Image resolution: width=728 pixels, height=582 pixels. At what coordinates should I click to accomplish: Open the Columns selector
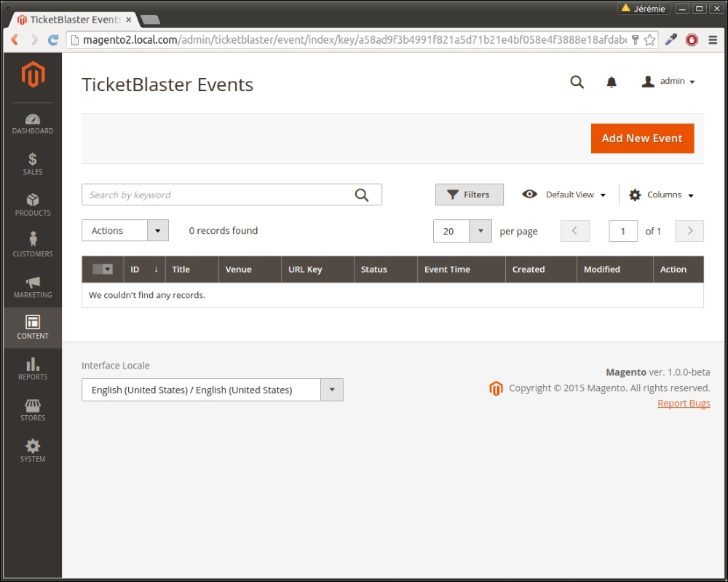(660, 194)
